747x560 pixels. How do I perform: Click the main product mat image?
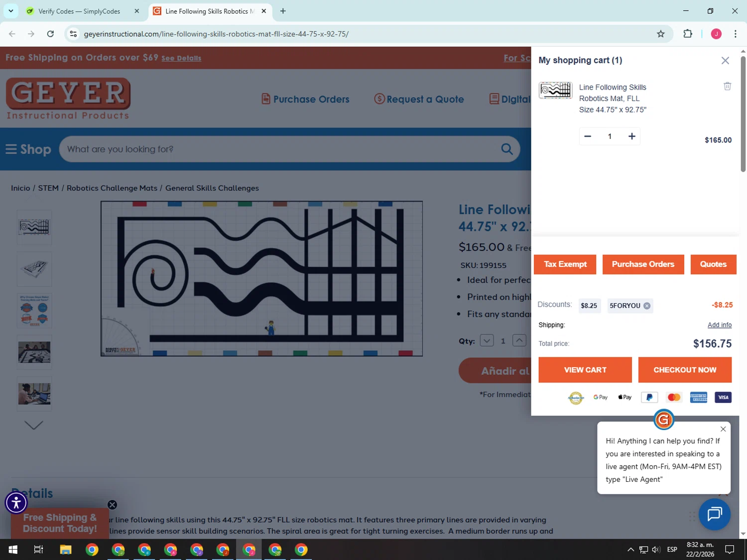coord(261,279)
